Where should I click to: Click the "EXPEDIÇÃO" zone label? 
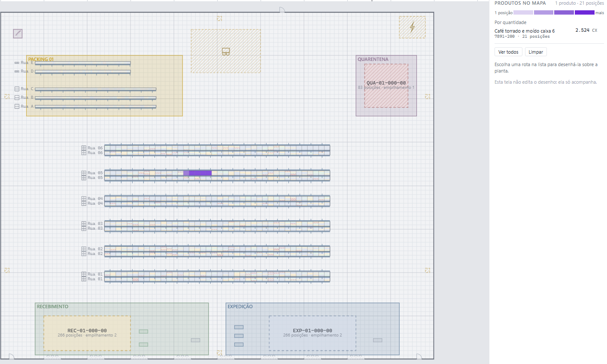[x=240, y=306]
